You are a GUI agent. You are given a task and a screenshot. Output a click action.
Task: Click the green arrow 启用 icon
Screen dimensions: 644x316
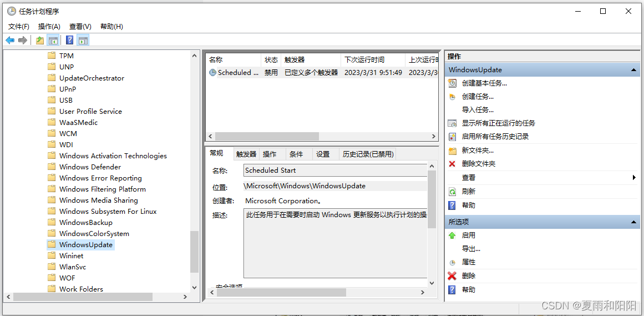(x=452, y=235)
